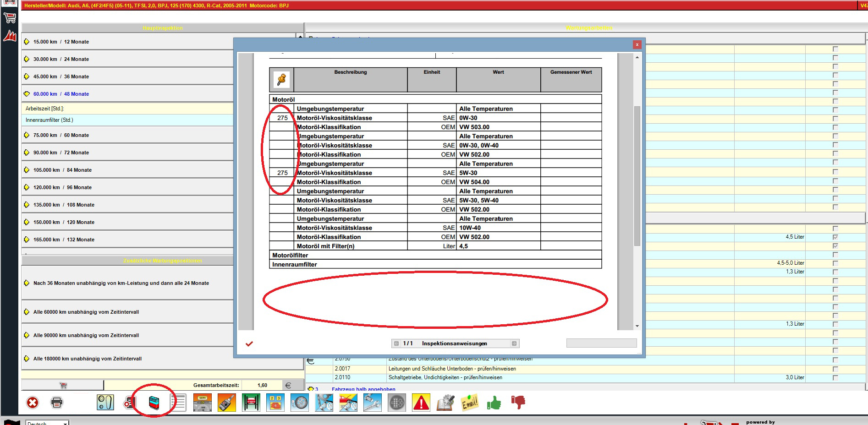Click the dialog scrollbar up arrow

point(637,57)
